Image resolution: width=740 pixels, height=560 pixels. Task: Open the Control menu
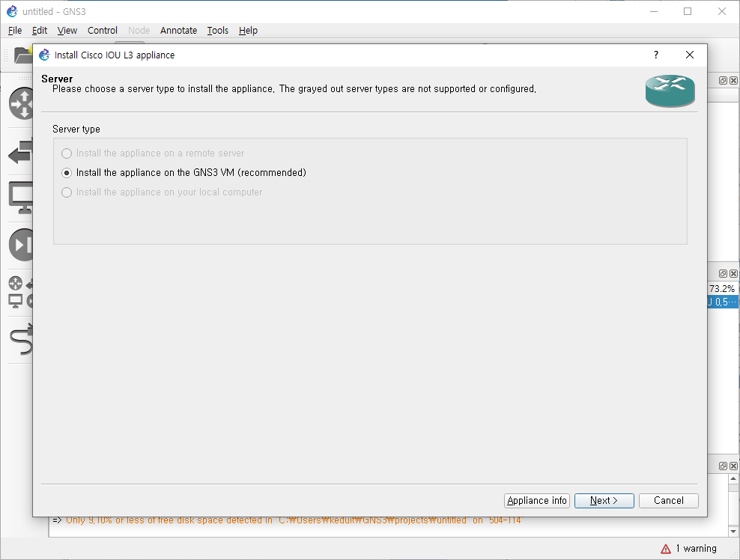click(103, 30)
